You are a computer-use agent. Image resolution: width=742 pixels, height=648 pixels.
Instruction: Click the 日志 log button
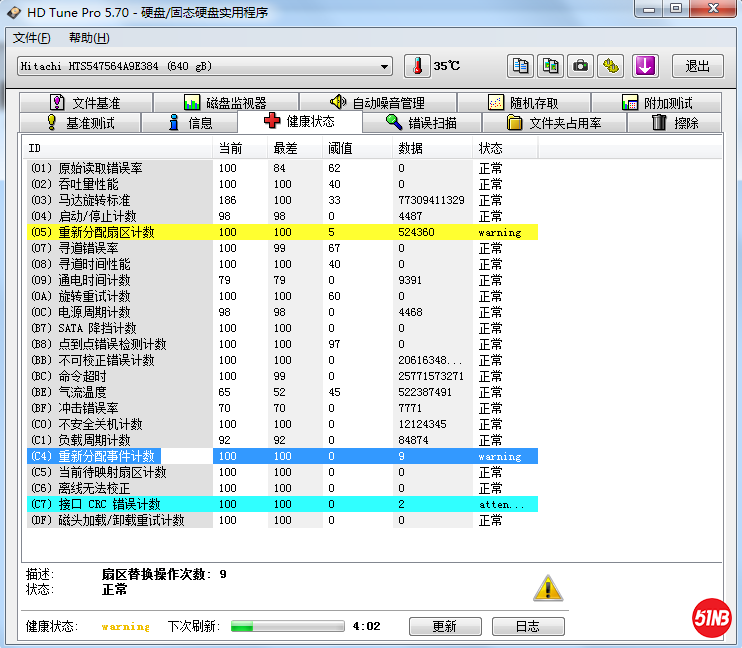pyautogui.click(x=527, y=626)
